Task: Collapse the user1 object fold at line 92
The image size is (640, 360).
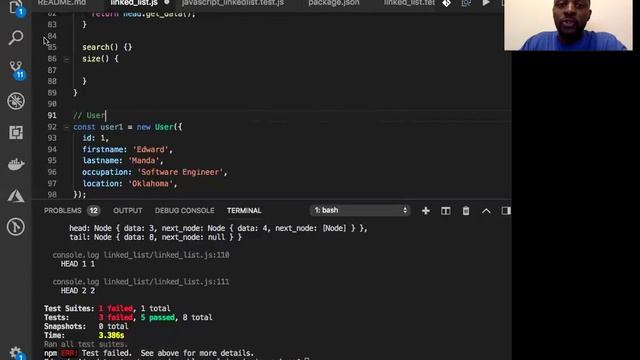Action: click(x=67, y=127)
